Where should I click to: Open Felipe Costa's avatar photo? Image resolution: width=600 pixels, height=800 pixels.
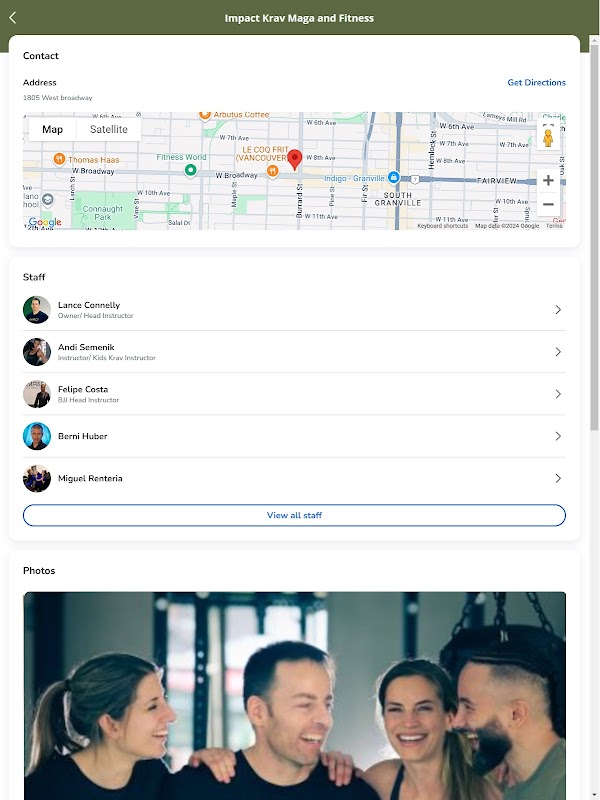click(37, 394)
